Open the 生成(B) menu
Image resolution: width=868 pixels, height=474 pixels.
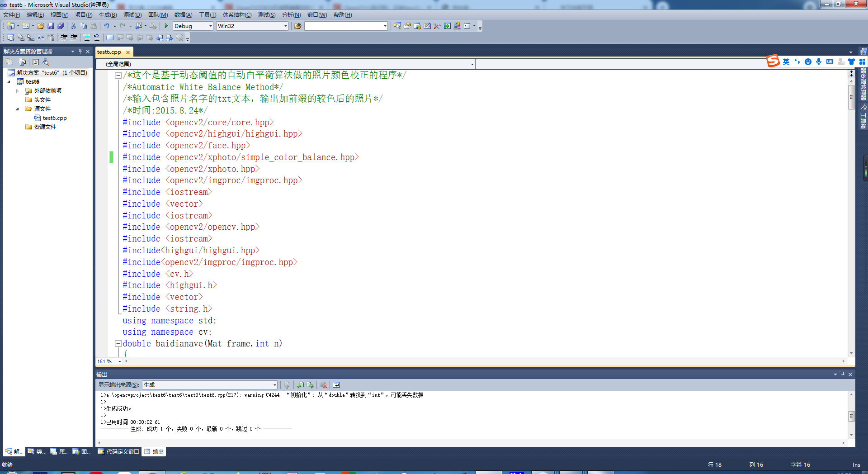[108, 15]
